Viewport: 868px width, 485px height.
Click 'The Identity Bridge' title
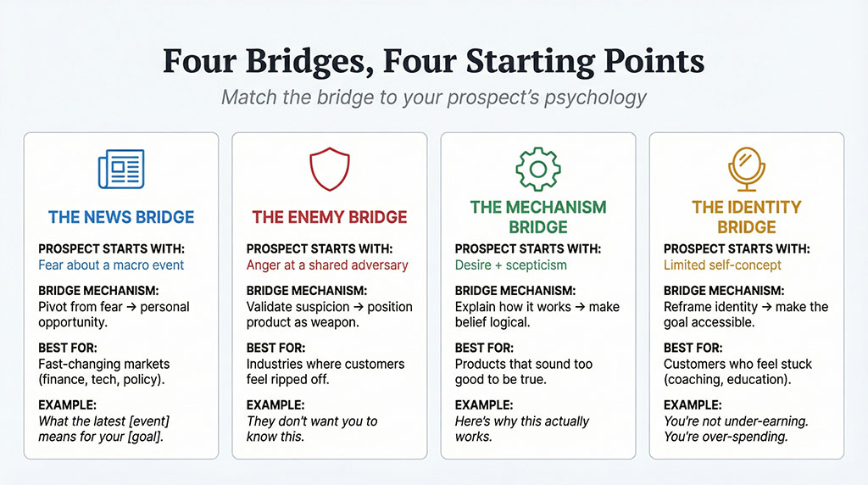(746, 216)
